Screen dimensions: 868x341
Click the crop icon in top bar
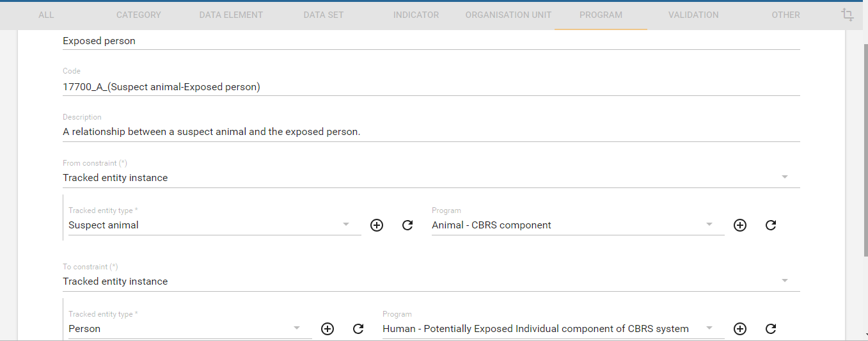click(848, 15)
